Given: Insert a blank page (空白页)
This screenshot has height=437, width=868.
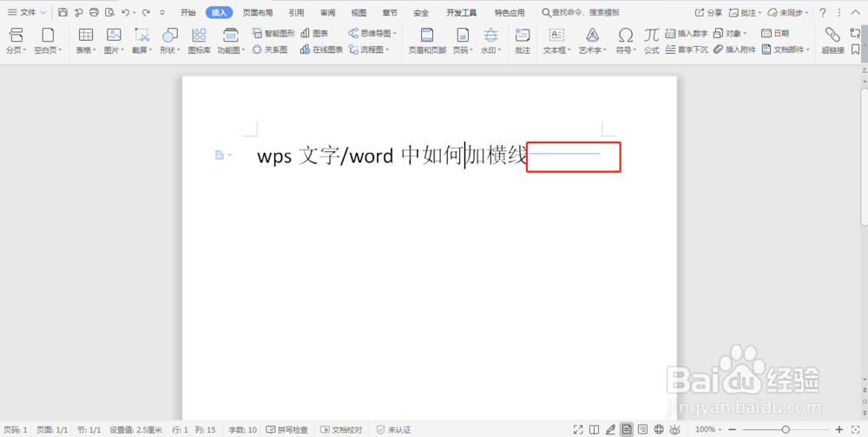Looking at the screenshot, I should point(48,42).
